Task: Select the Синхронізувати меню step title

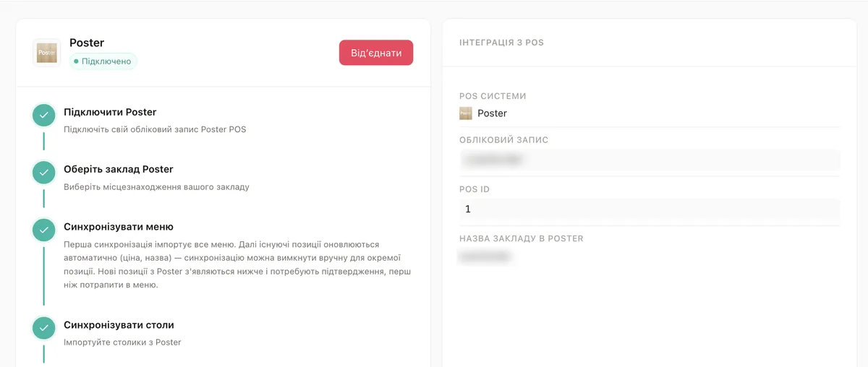Action: tap(119, 226)
